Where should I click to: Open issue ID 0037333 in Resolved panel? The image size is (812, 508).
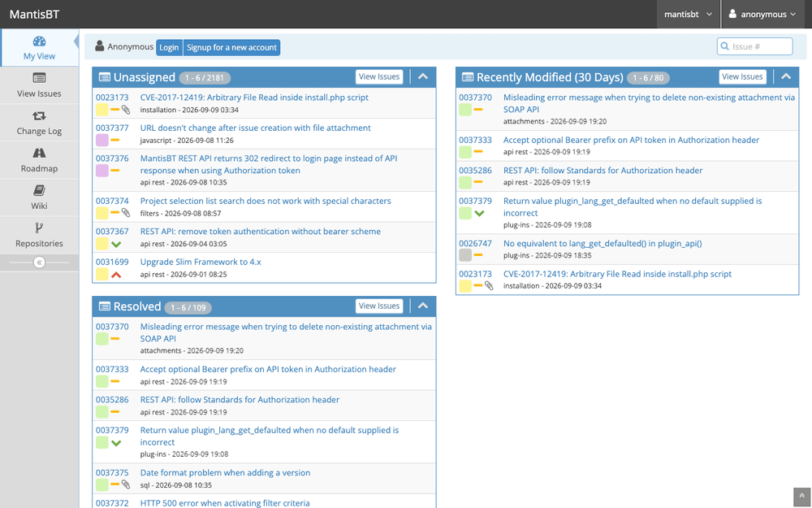click(x=112, y=369)
